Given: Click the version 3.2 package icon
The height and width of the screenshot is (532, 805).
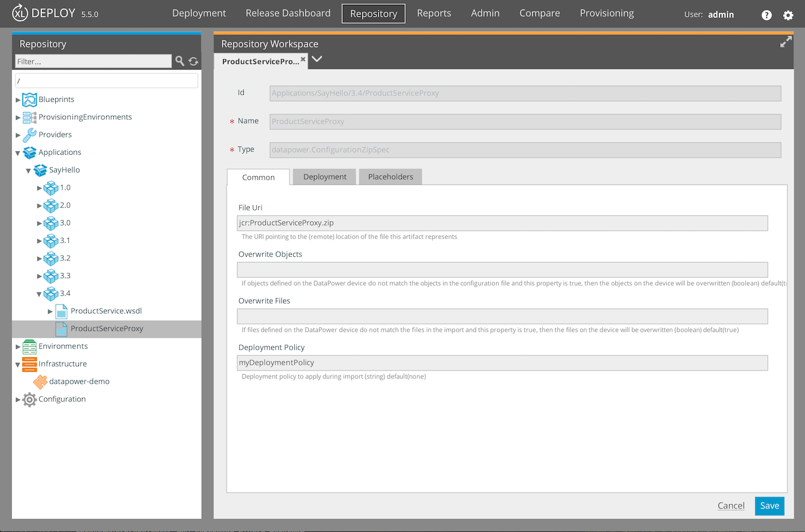Looking at the screenshot, I should coord(51,259).
